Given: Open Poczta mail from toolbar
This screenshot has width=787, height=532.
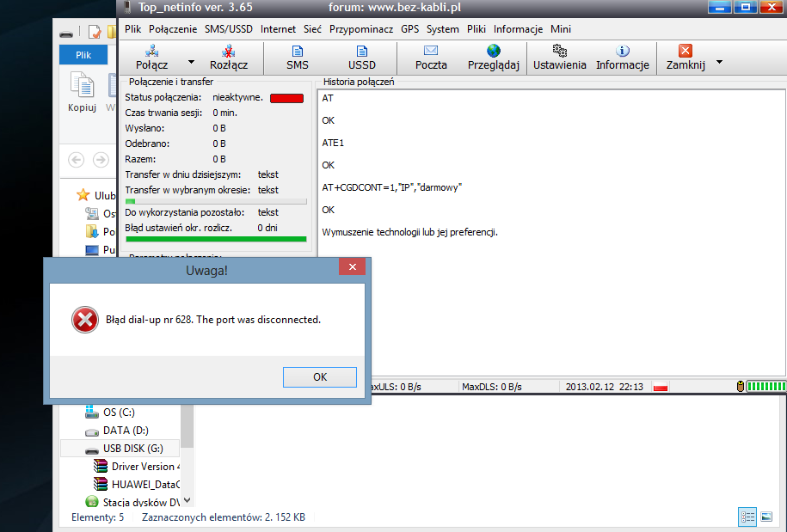Looking at the screenshot, I should [431, 52].
